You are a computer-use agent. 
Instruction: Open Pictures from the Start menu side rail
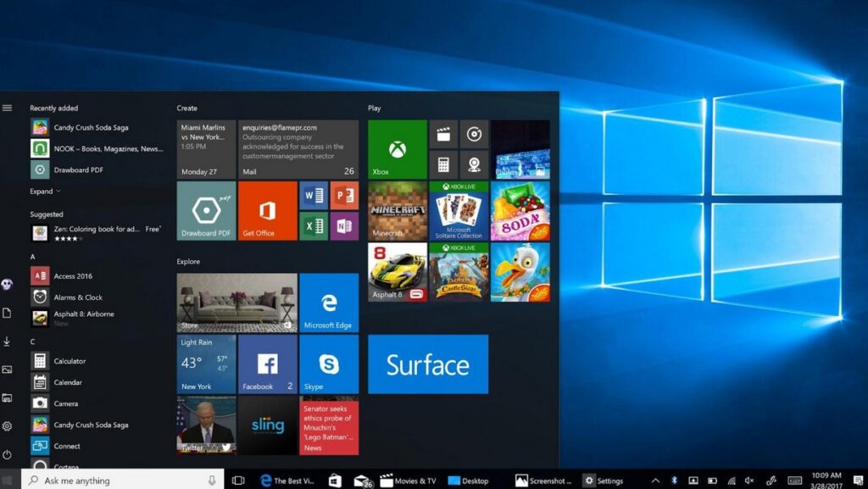click(7, 370)
